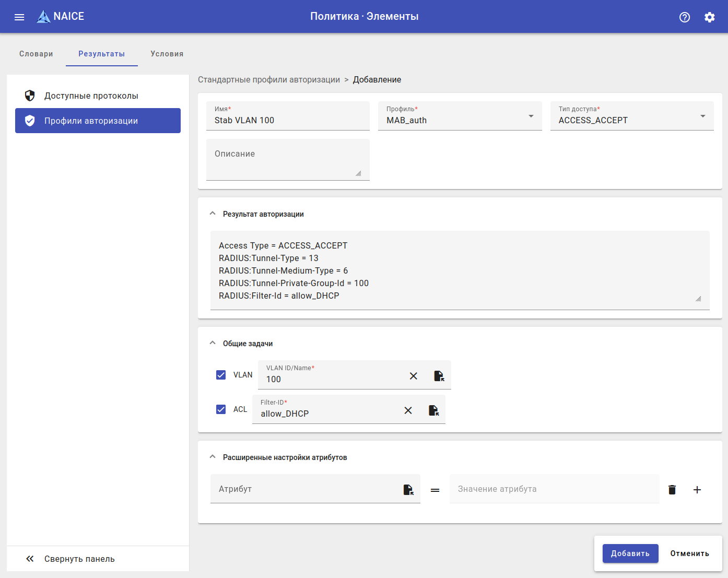728x578 pixels.
Task: Click the Отменить button
Action: coord(689,553)
